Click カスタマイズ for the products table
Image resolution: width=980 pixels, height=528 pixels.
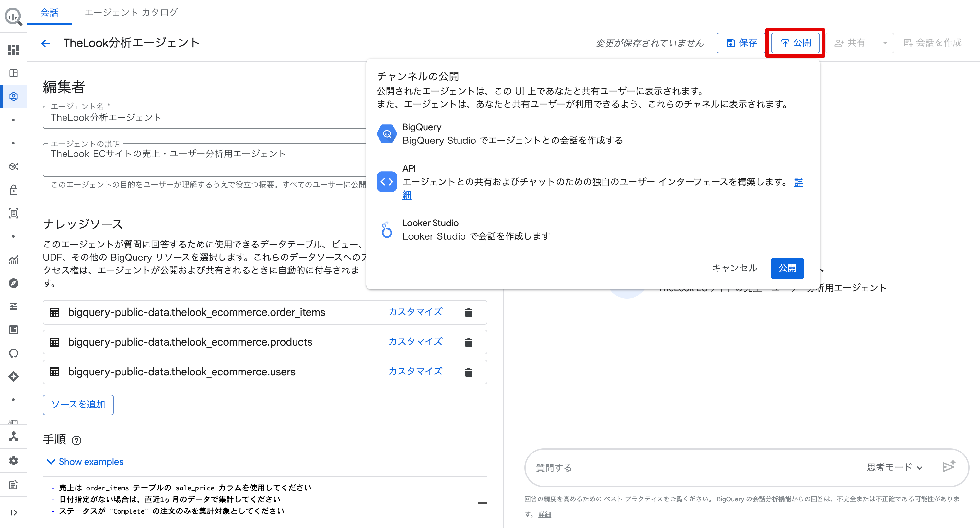[415, 342]
